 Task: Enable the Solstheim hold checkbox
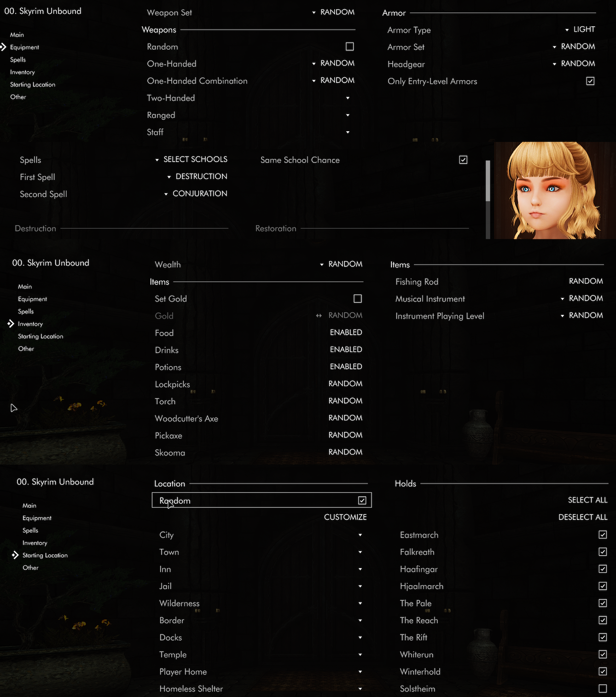tap(603, 689)
